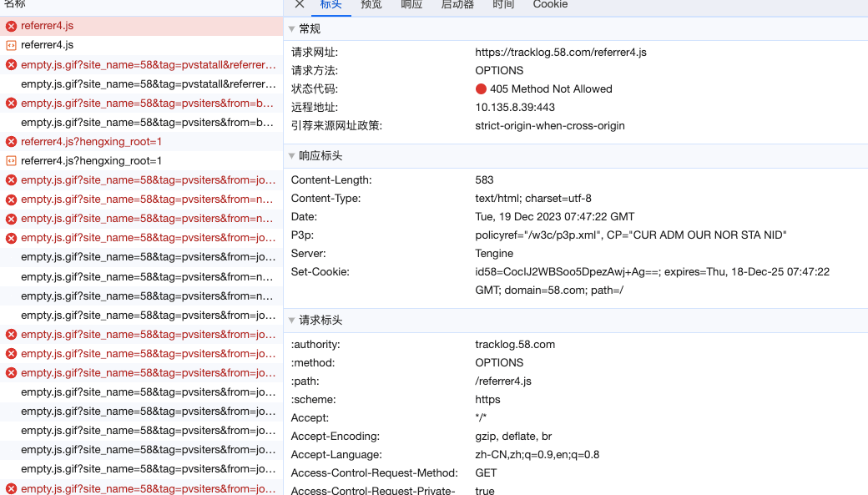
Task: Switch to the 预览 tab
Action: tap(371, 5)
